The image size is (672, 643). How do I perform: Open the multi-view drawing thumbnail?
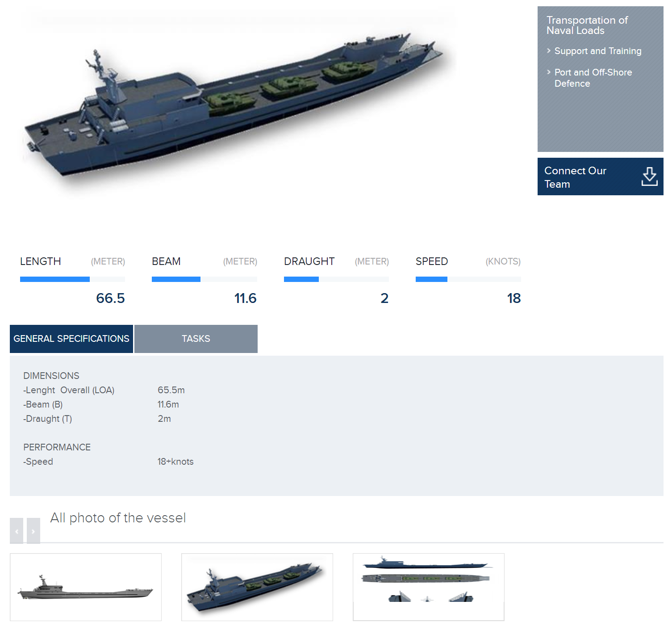428,587
